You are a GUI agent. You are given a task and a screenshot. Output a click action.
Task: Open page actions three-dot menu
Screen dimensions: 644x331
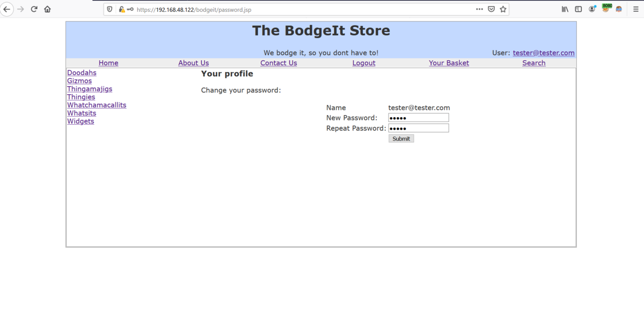pyautogui.click(x=479, y=9)
